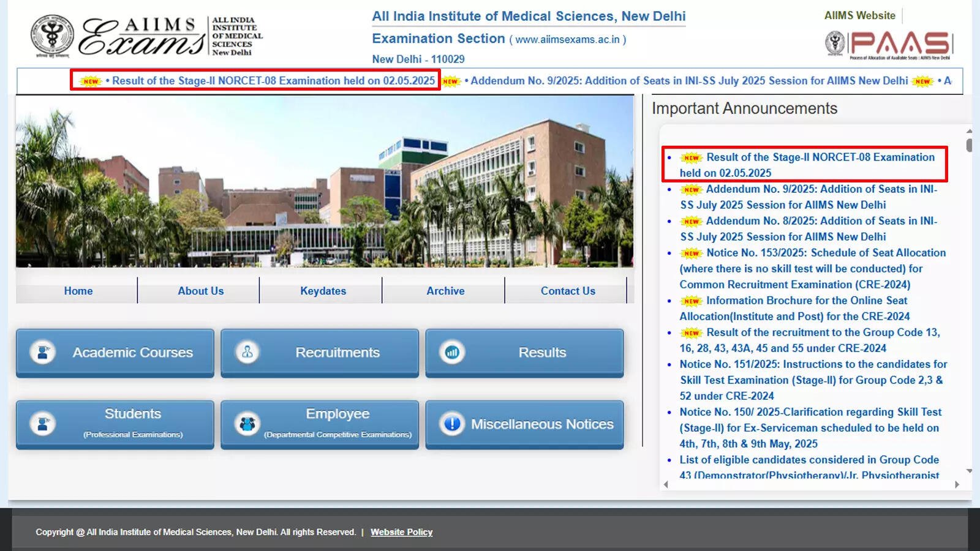Open Notice No. 151/2025 skill test instructions

813,380
